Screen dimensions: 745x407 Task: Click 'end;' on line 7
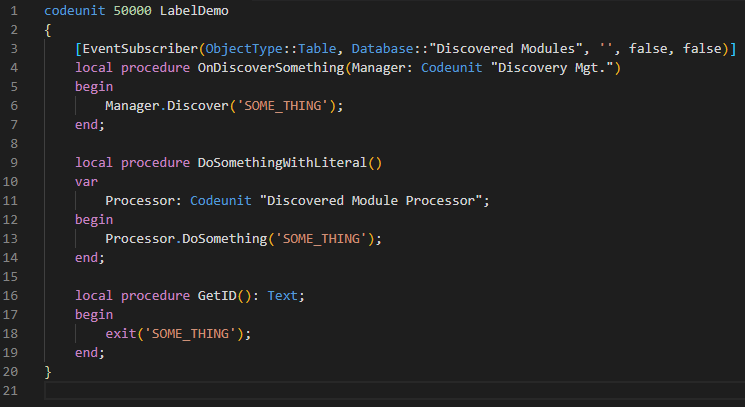click(x=90, y=124)
